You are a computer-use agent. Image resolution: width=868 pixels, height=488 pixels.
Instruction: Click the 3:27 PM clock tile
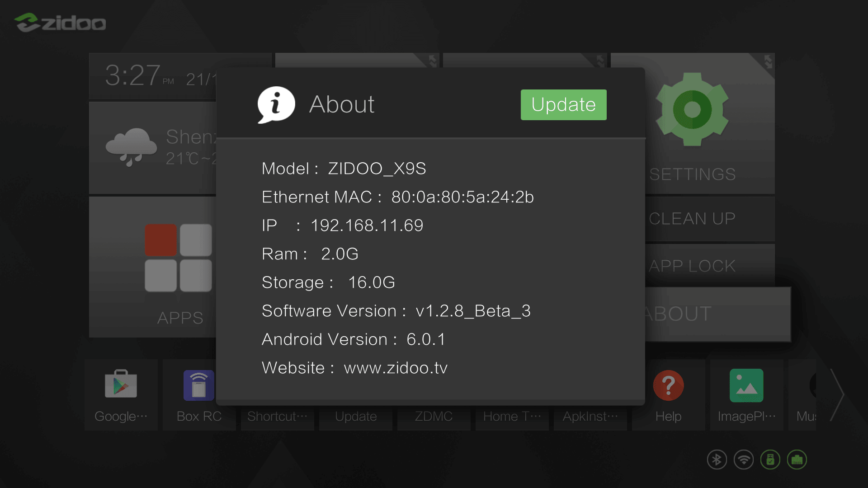point(153,76)
